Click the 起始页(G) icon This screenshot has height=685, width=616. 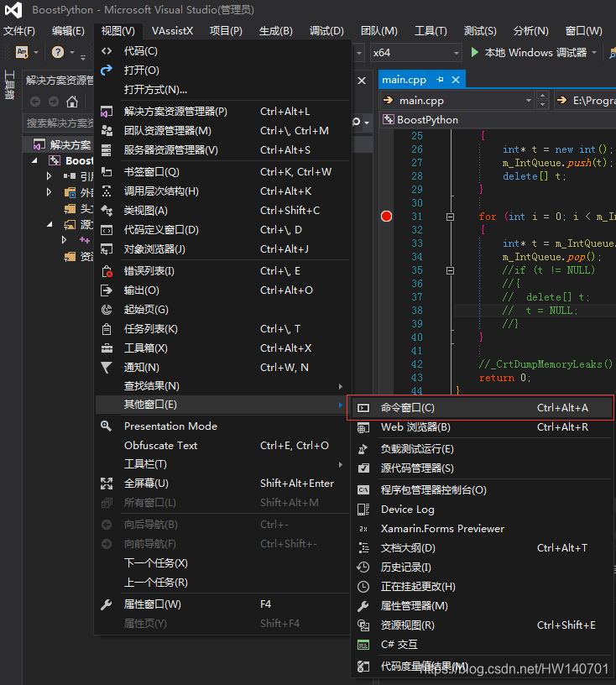(107, 310)
